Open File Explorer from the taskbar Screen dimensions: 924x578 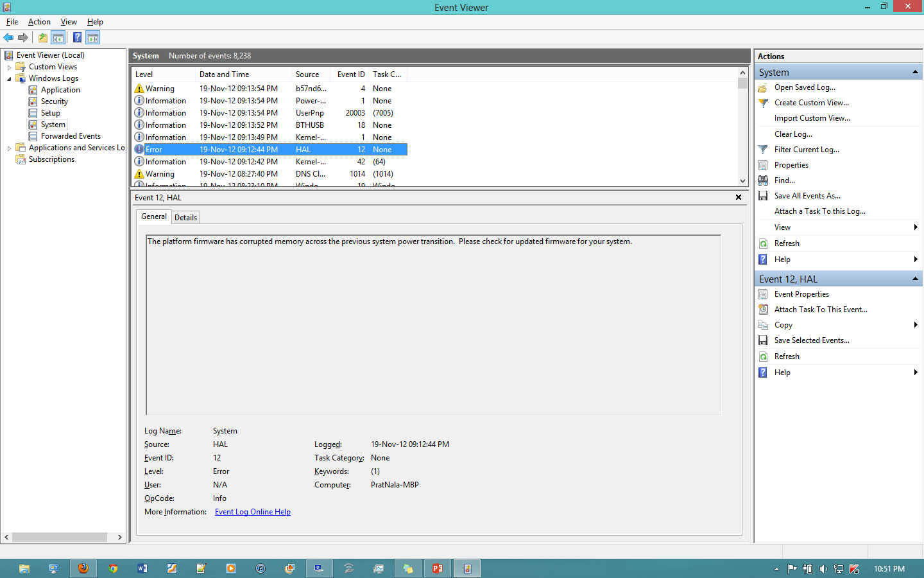point(24,568)
